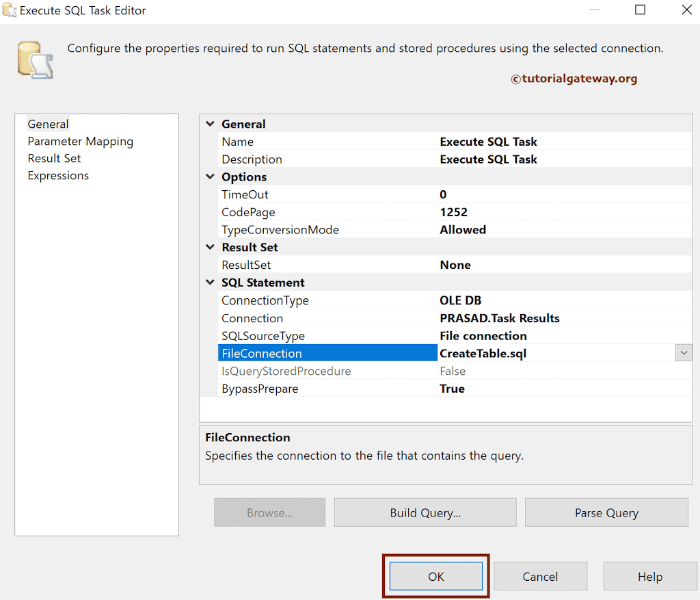This screenshot has height=600, width=700.
Task: Collapse the Result Set section
Action: 210,247
